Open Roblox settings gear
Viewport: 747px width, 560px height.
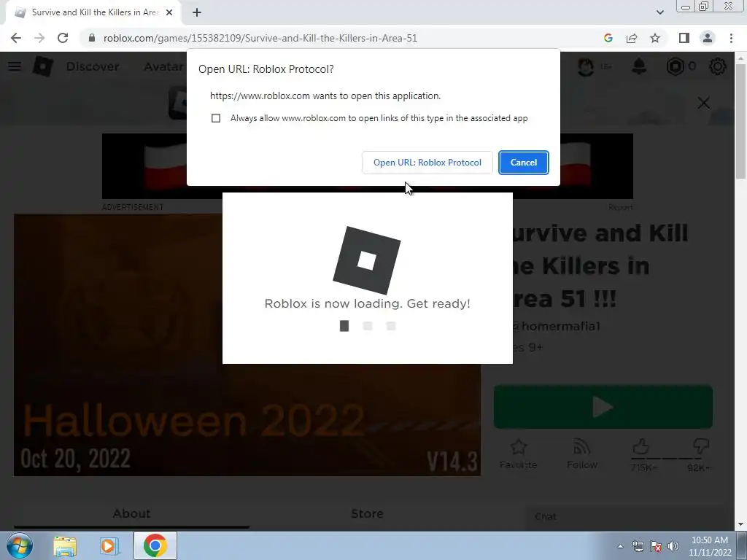pos(718,66)
